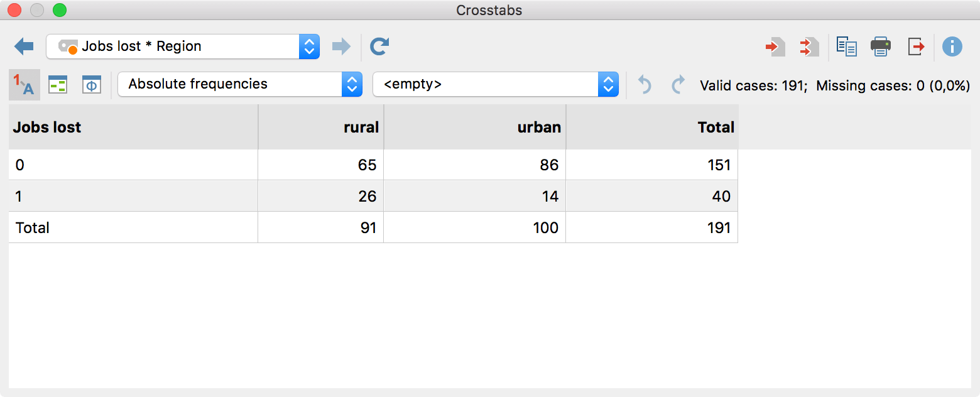Click cell value 40
Image resolution: width=980 pixels, height=397 pixels.
coord(652,197)
